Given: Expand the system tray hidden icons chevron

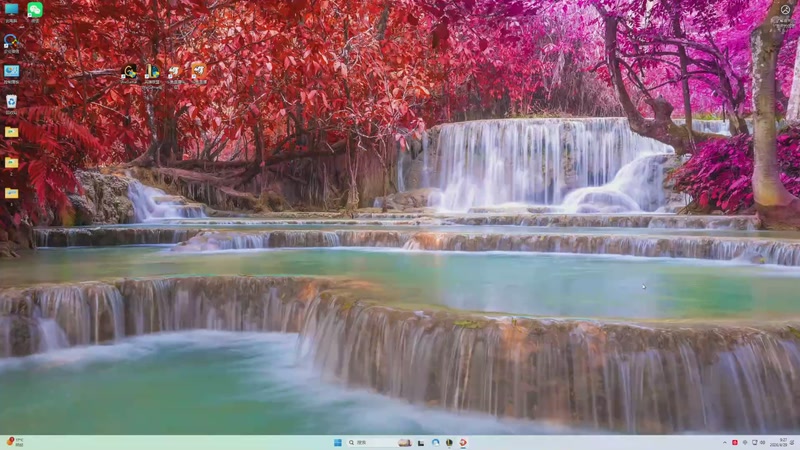Looking at the screenshot, I should coord(724,442).
